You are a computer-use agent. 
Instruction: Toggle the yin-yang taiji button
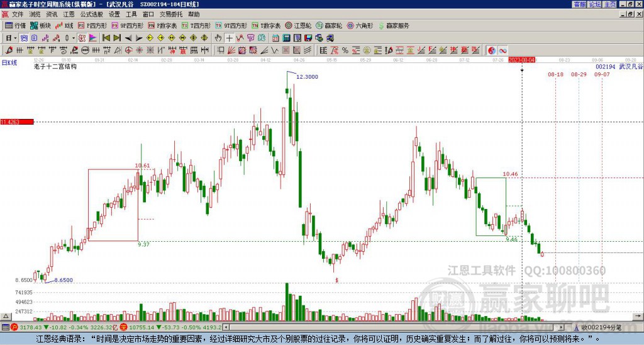[492, 50]
